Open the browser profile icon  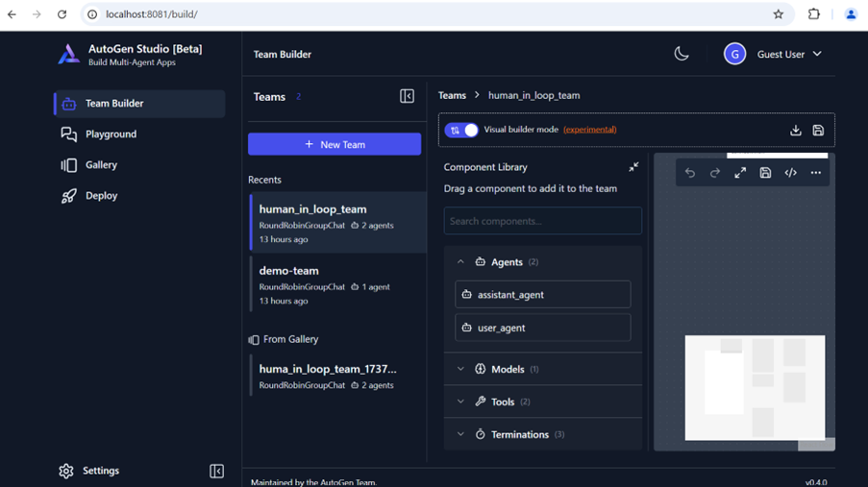[x=851, y=14]
